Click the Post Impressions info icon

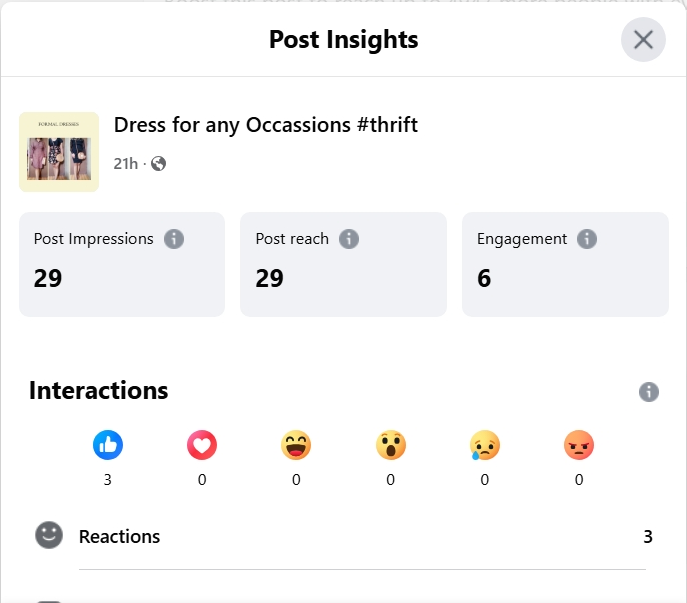[x=174, y=239]
